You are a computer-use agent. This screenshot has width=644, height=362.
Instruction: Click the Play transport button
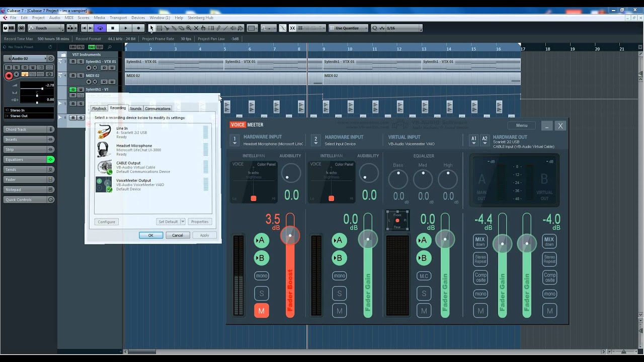tap(126, 28)
